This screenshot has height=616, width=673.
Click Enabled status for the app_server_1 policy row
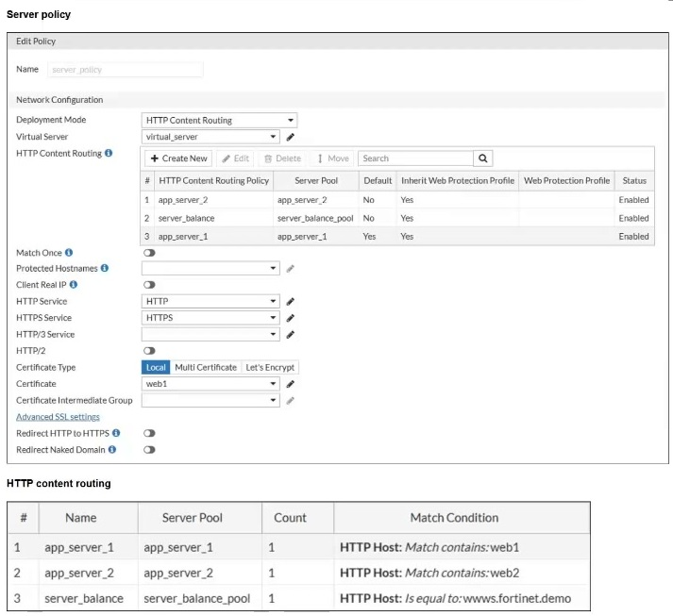(633, 237)
